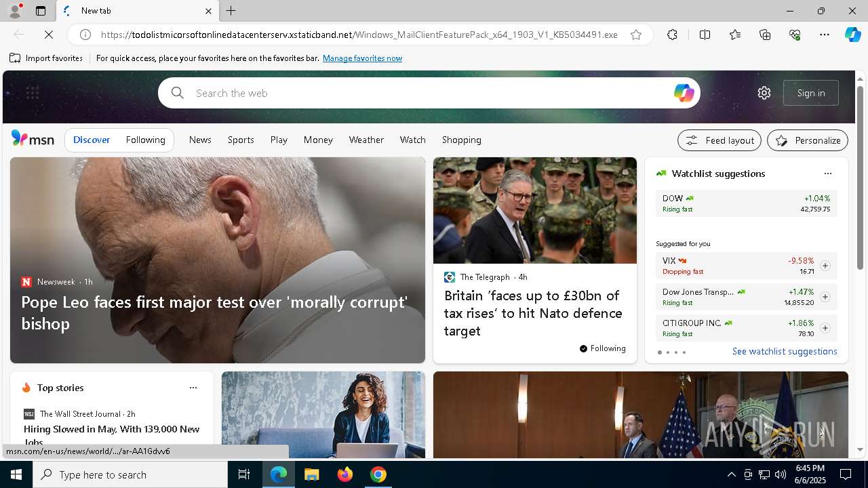Open File Explorer from taskbar

tap(311, 474)
